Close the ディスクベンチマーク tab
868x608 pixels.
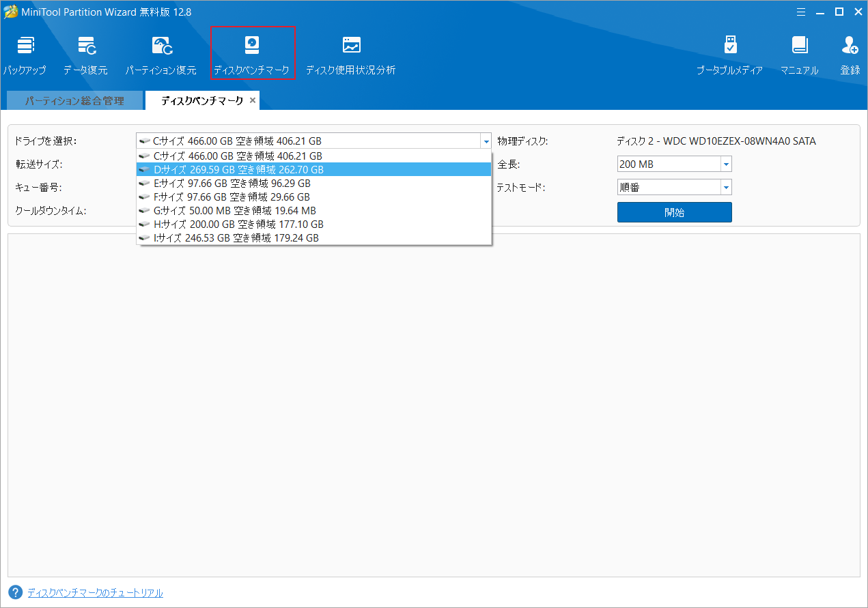253,100
